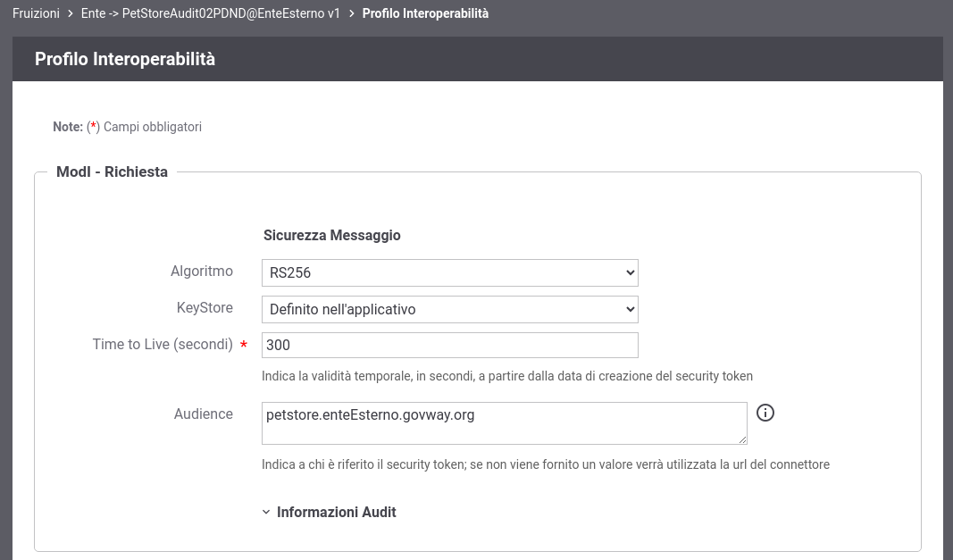Click the Audience label
This screenshot has width=953, height=560.
point(204,414)
